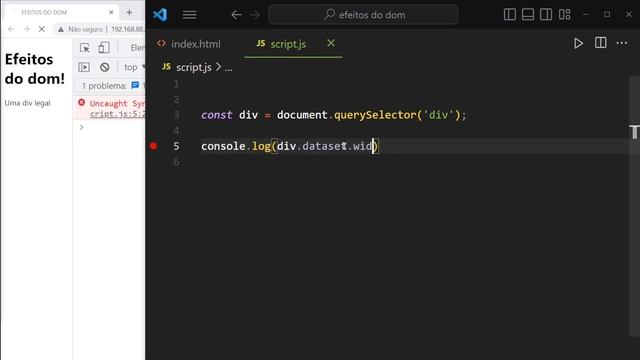The height and width of the screenshot is (360, 640).
Task: Click the 'efeitos do dom' search box
Action: pos(363,15)
